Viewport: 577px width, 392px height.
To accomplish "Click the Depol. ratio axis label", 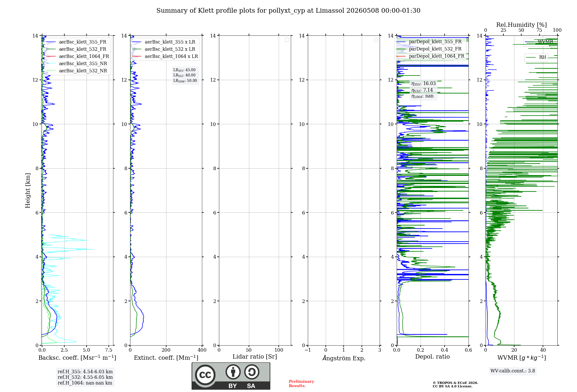I will [x=432, y=357].
